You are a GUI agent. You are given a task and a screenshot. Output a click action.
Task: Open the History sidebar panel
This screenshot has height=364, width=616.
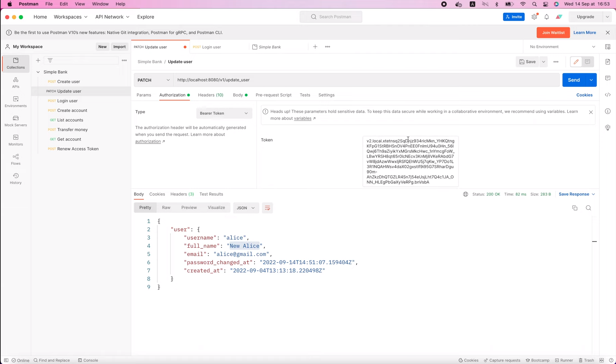16,179
